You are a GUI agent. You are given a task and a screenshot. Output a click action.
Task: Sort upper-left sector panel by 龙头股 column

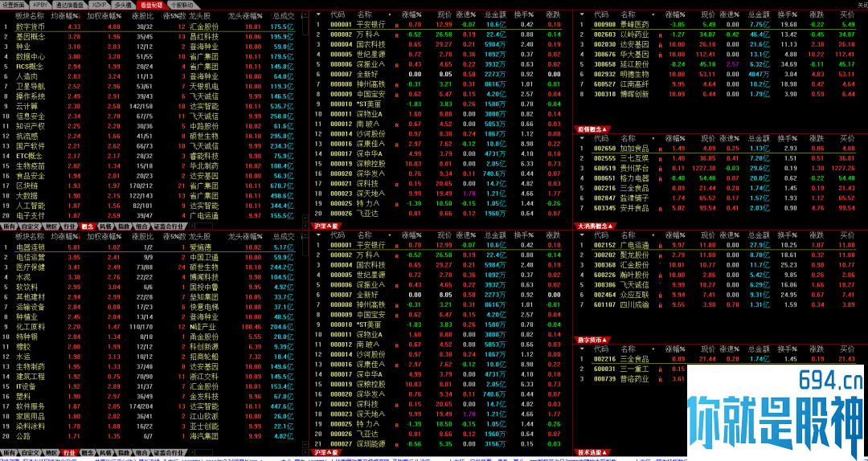tap(199, 16)
